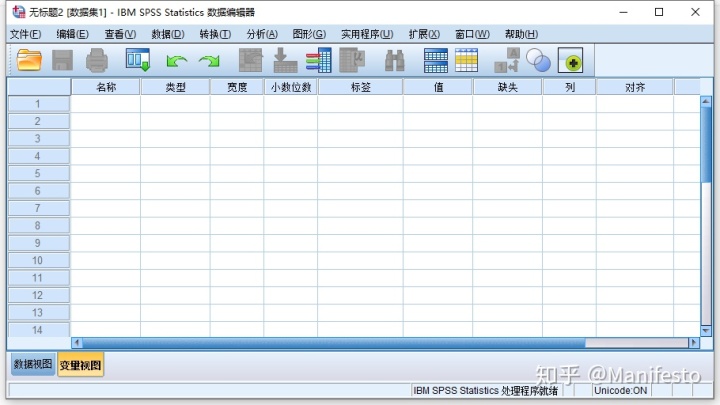
Task: Open the 转换(T) menu
Action: [x=215, y=34]
